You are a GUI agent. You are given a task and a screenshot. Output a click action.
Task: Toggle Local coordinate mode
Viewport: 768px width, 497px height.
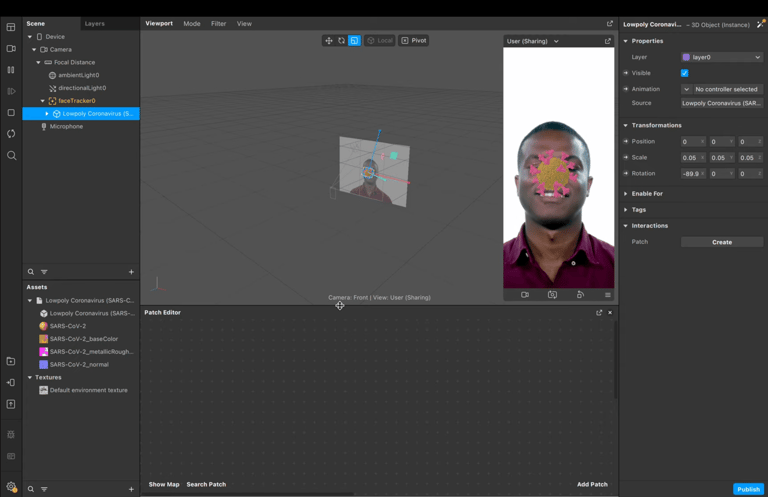[x=380, y=41]
